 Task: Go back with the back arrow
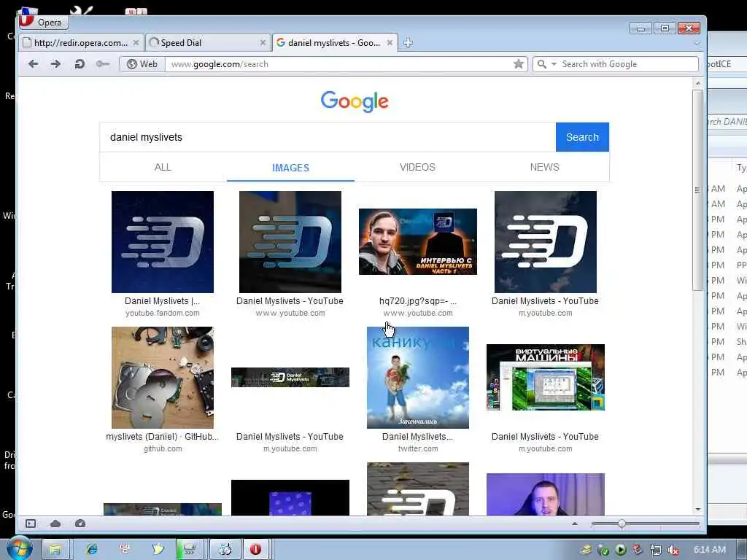[33, 64]
